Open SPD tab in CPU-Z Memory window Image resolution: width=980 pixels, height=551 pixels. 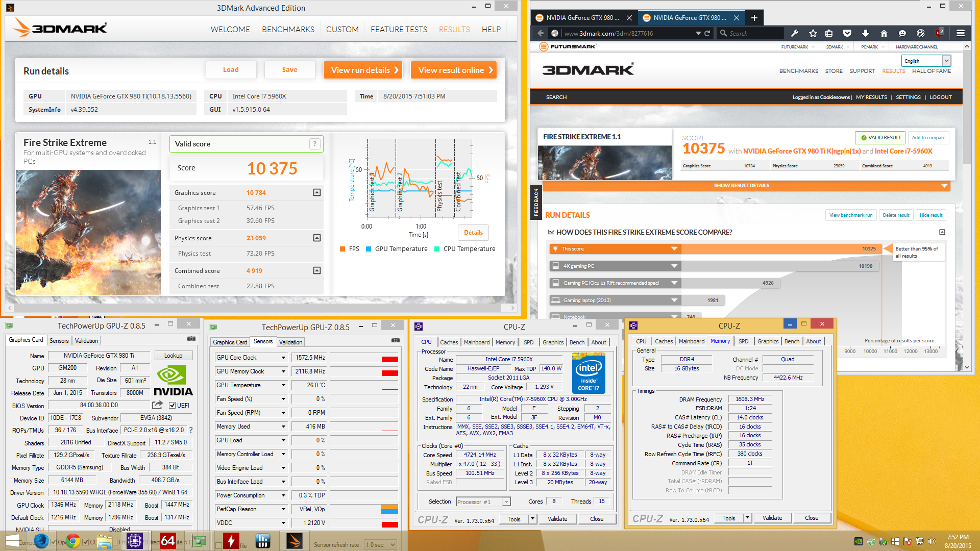[744, 341]
